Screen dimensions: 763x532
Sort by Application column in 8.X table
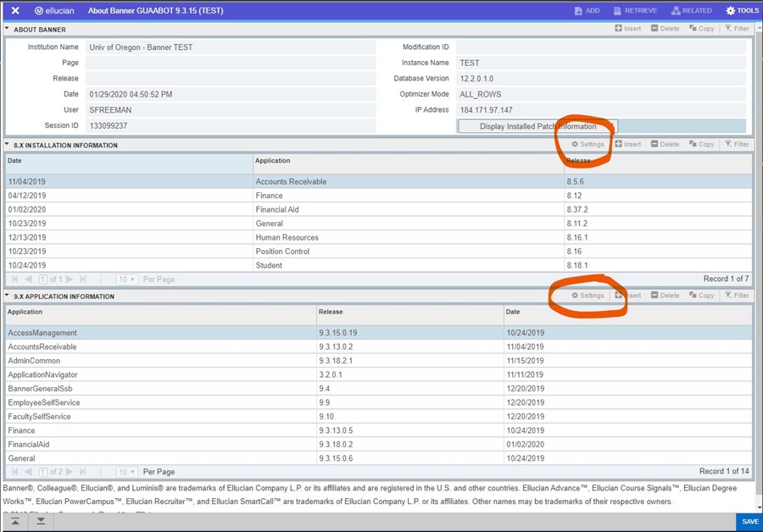point(409,163)
